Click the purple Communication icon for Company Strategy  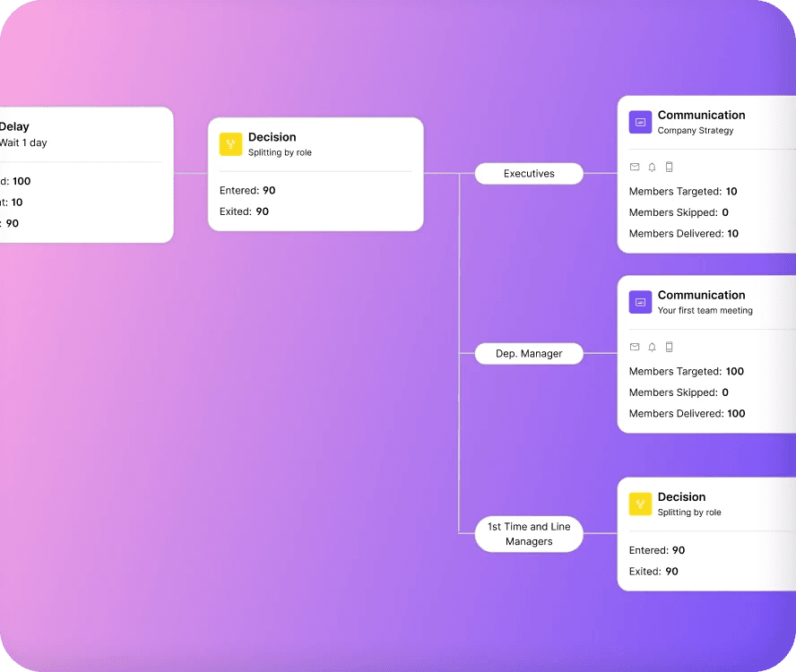[x=640, y=123]
